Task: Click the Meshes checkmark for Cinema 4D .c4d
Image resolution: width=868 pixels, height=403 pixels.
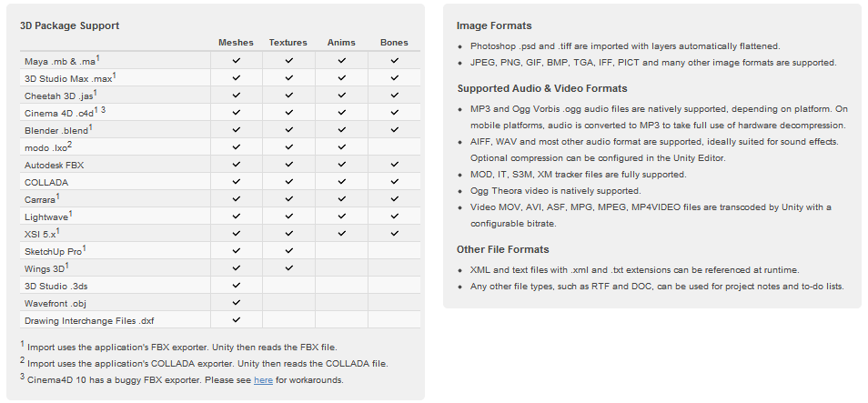Action: click(237, 113)
